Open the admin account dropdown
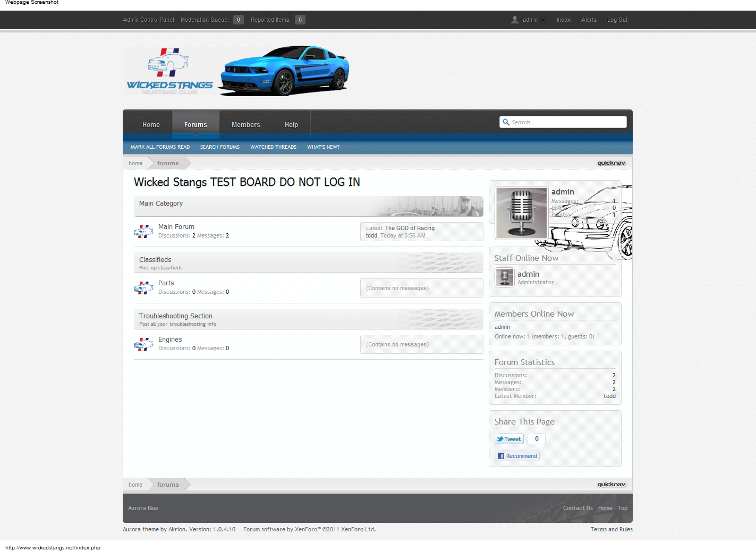756x551 pixels. point(534,20)
